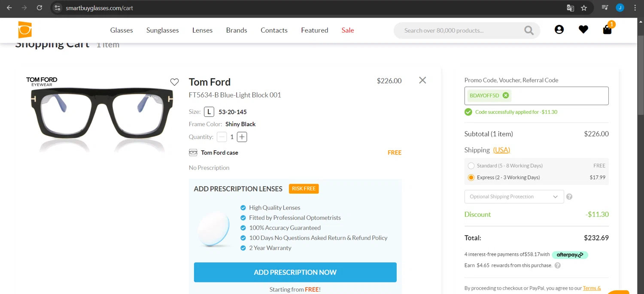
Task: Remove the BDAYOFF5D promo code
Action: (x=506, y=95)
